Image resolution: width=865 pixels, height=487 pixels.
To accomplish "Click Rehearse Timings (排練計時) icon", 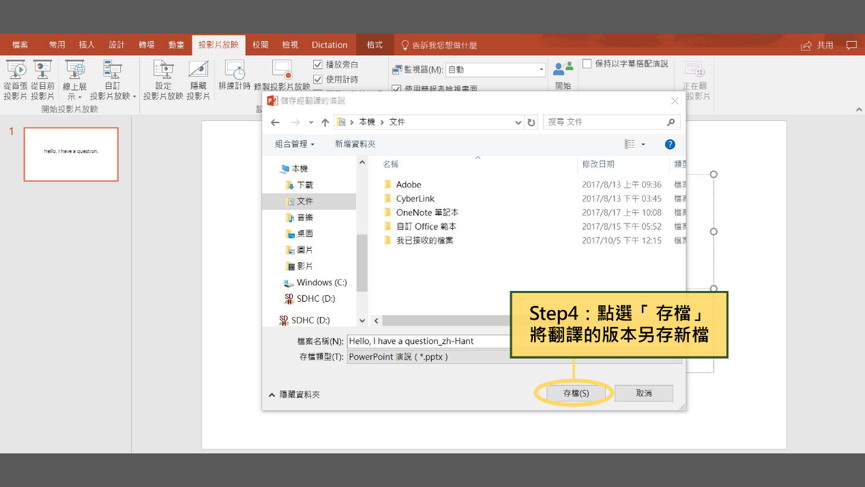I will (x=234, y=76).
